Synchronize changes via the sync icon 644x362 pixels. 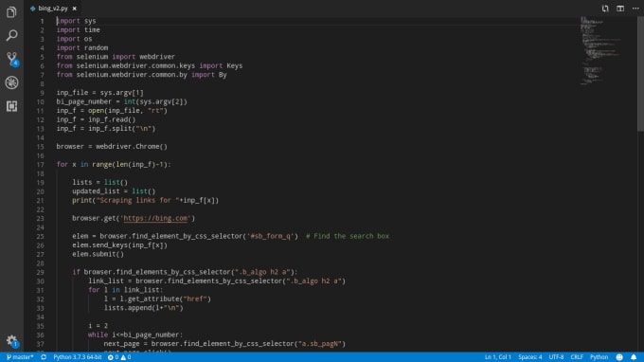click(x=44, y=357)
